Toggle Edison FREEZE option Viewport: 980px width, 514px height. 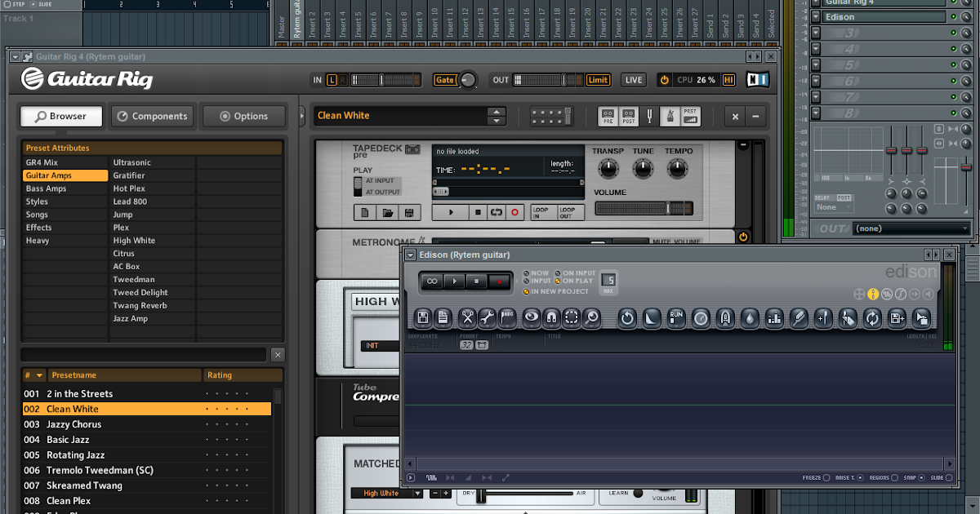click(x=816, y=477)
